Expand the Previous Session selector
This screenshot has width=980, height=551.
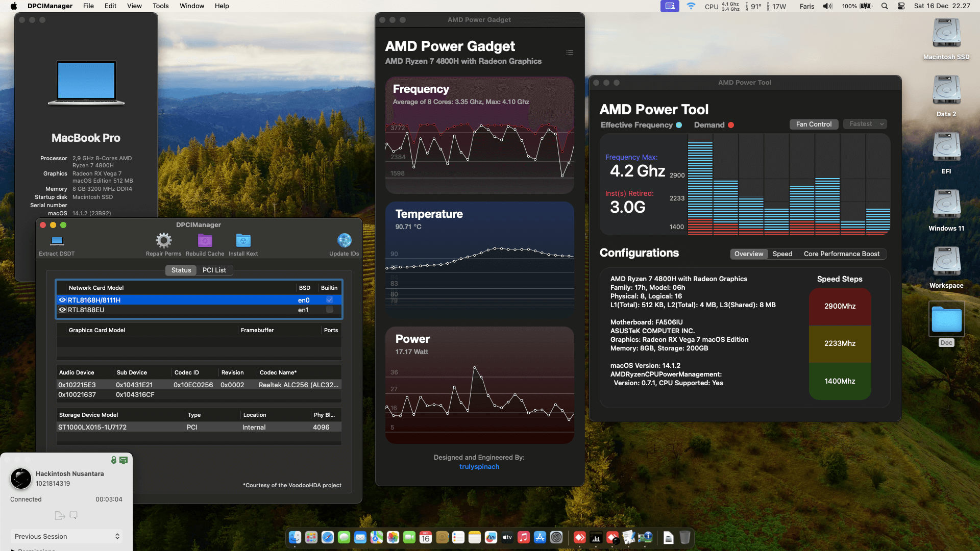[x=66, y=536]
